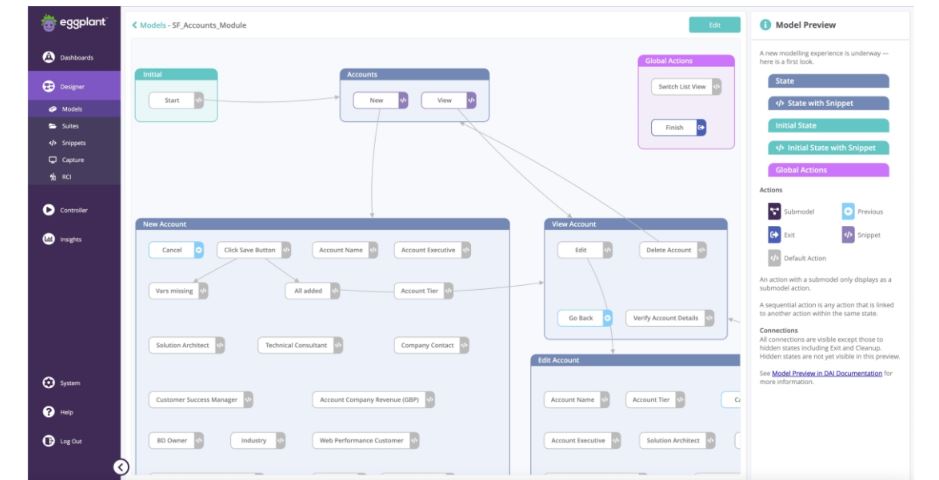Select the Account Company Revenue (GBP) action
Viewport: 939px width, 480px height.
pos(374,399)
